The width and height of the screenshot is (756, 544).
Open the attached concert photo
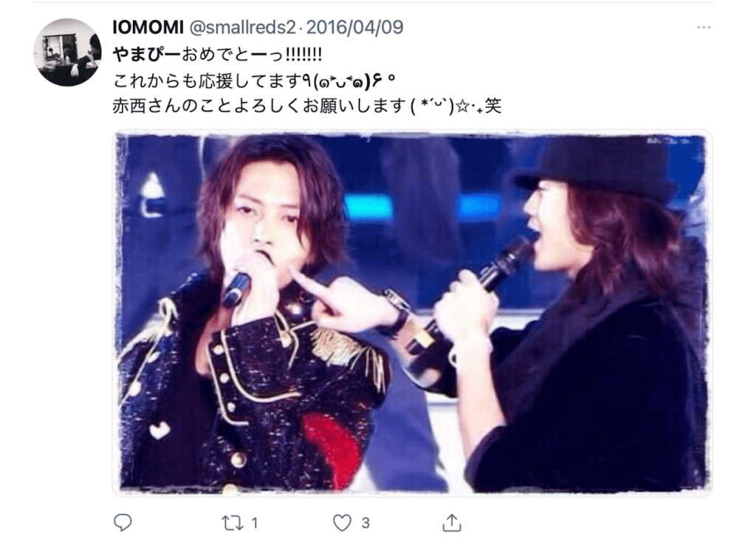pyautogui.click(x=412, y=313)
